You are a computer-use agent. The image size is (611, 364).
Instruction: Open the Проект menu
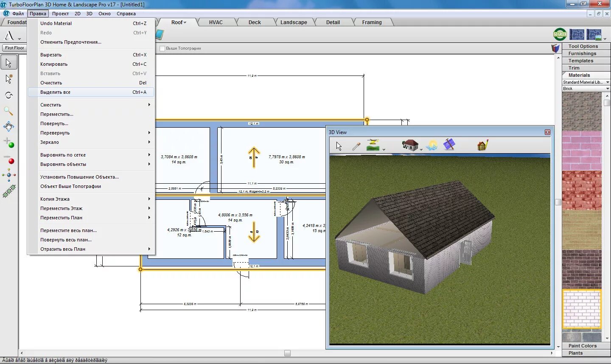coord(60,14)
